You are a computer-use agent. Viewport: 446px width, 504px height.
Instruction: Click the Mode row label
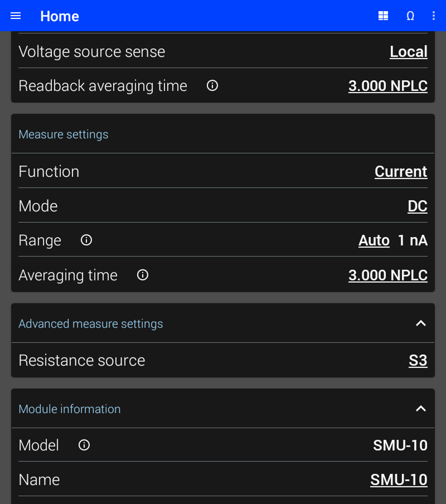[38, 206]
